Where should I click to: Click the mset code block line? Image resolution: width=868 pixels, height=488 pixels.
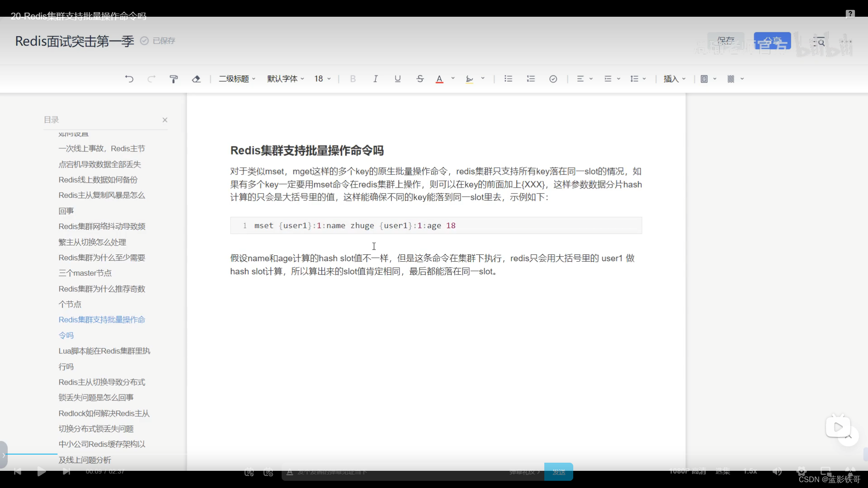coord(436,225)
